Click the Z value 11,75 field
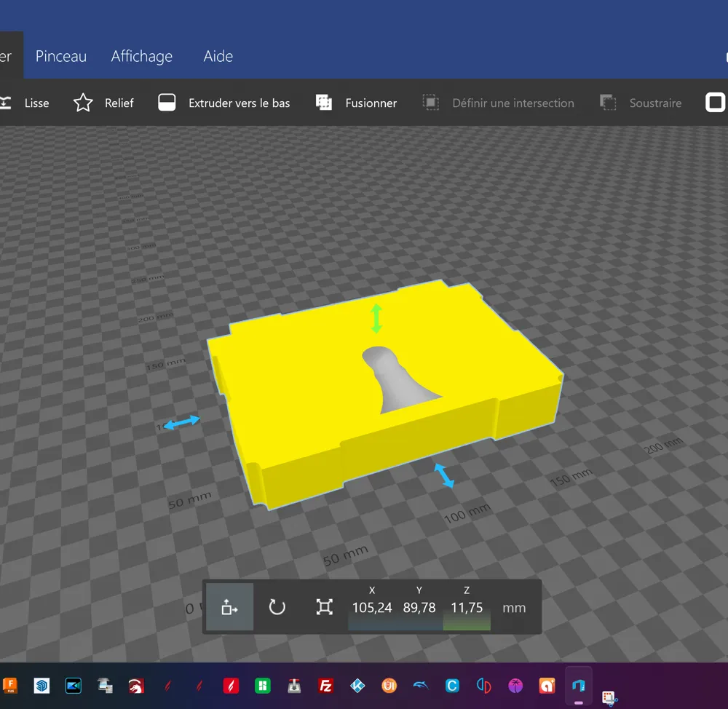Image resolution: width=728 pixels, height=709 pixels. [467, 607]
